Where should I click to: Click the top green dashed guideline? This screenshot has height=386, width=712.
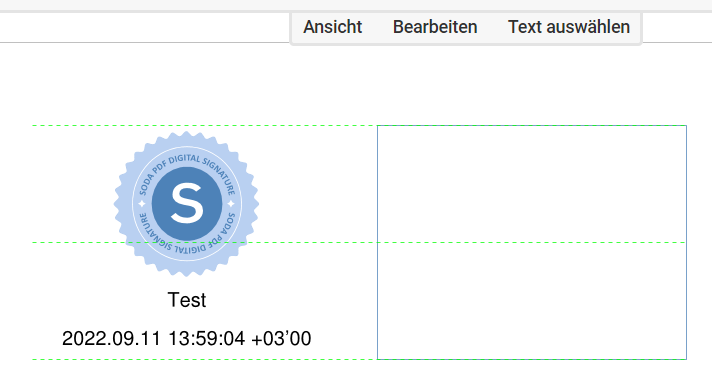(x=204, y=125)
